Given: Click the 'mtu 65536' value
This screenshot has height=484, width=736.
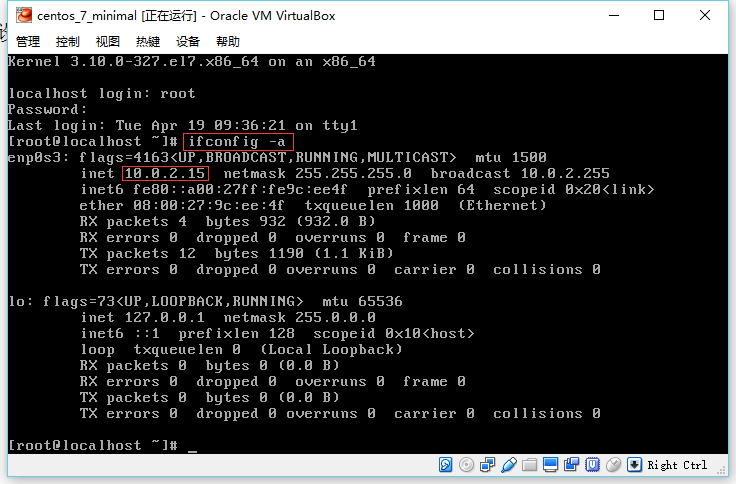Looking at the screenshot, I should (362, 301).
